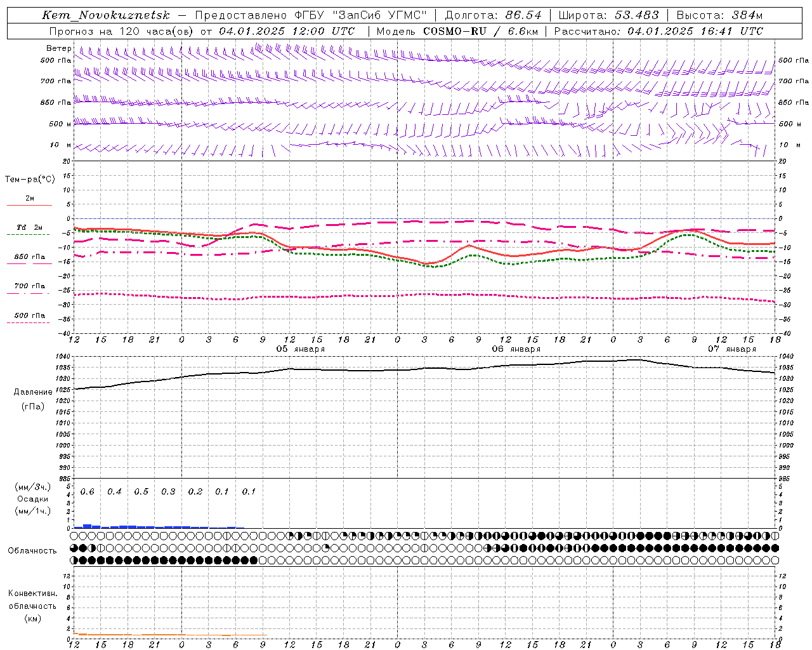Click the 07 января date label
This screenshot has height=650, width=812.
(732, 349)
